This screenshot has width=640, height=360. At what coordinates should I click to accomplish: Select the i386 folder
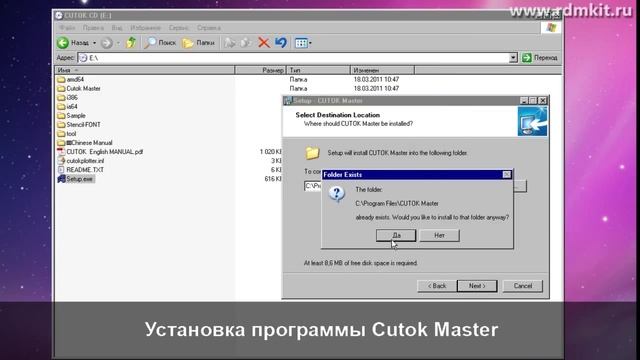(x=68, y=98)
